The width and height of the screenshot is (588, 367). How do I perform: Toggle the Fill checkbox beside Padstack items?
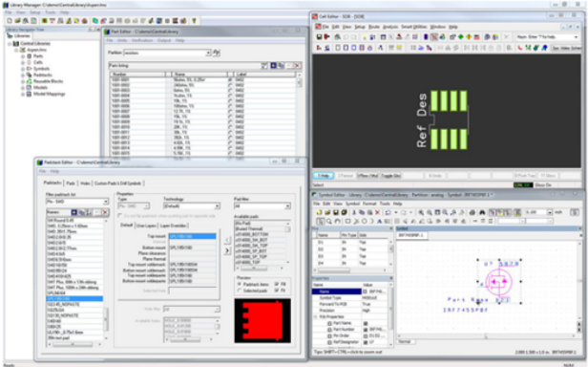click(x=277, y=285)
